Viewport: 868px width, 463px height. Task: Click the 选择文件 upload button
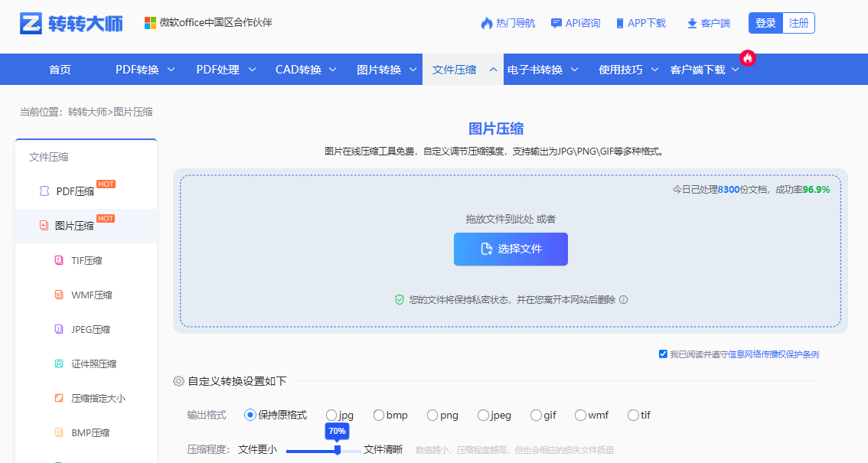point(511,249)
